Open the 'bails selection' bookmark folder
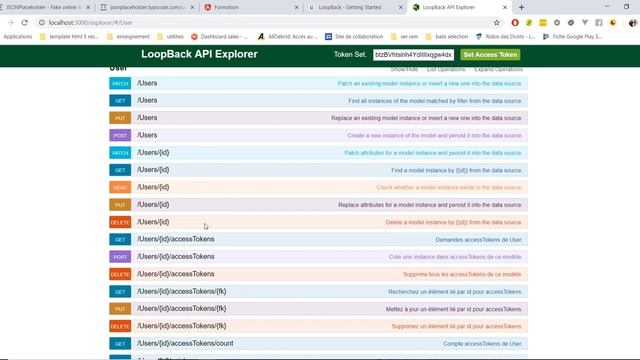Image resolution: width=640 pixels, height=360 pixels. (447, 37)
